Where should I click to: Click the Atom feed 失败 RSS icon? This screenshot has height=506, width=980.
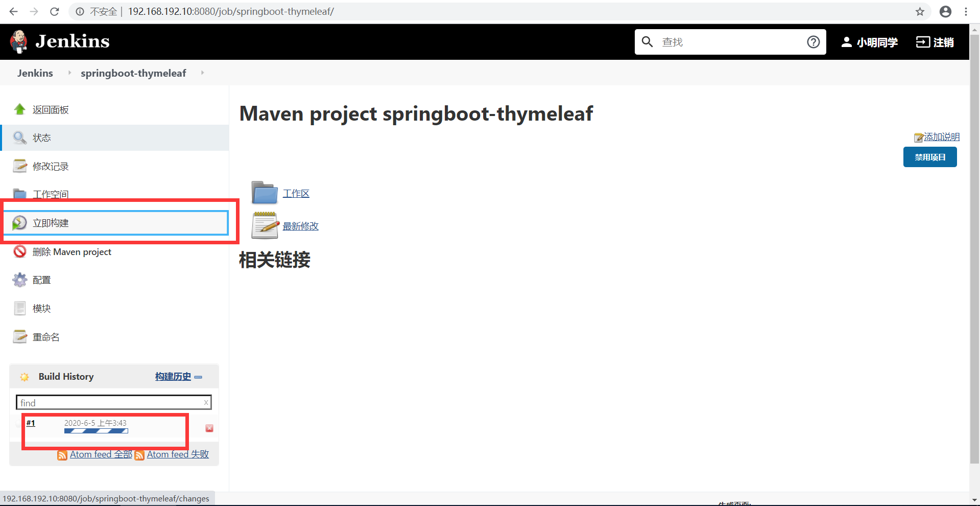tap(139, 455)
